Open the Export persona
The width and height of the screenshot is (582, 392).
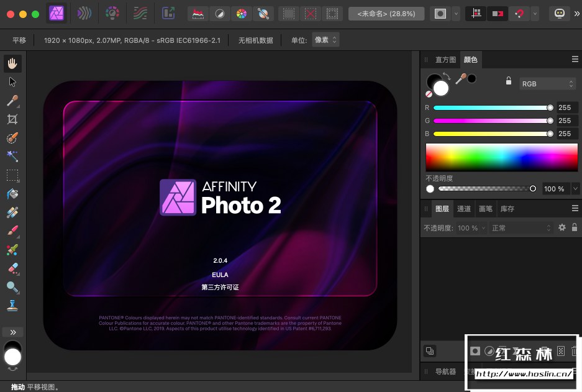coord(168,14)
